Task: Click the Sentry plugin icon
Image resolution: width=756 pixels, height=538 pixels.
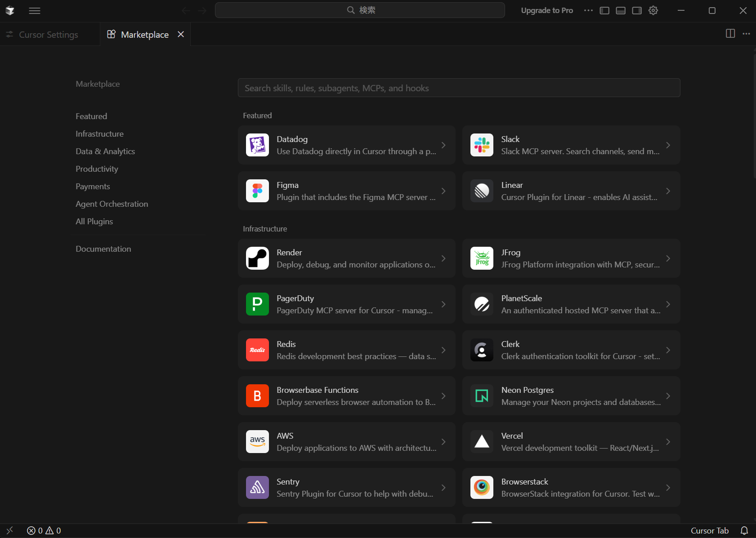Action: point(257,488)
